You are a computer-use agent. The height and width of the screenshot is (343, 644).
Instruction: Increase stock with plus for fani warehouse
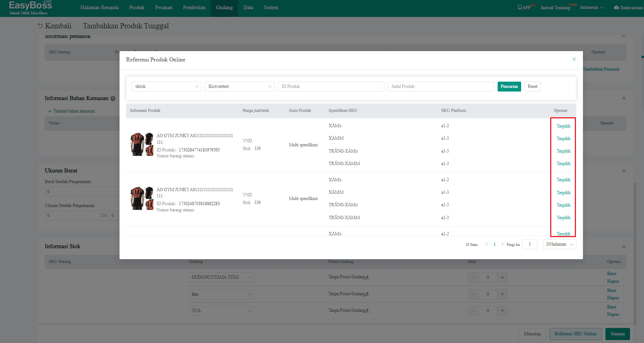[x=502, y=294]
